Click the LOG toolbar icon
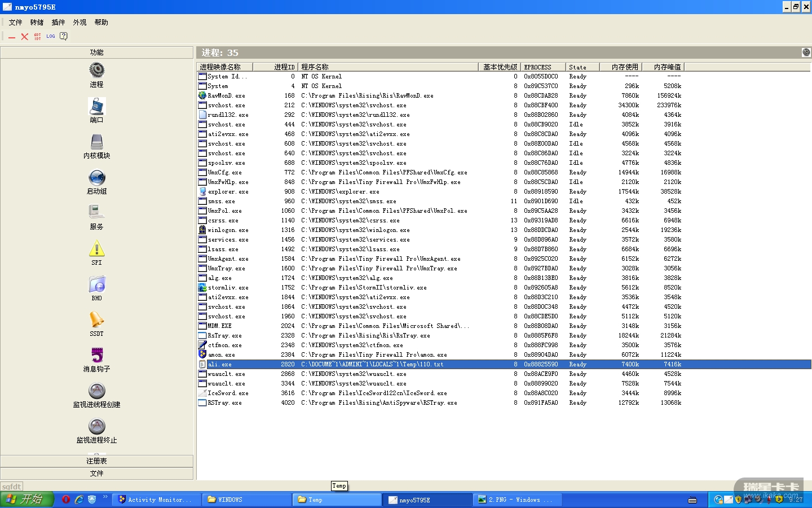 pyautogui.click(x=51, y=37)
